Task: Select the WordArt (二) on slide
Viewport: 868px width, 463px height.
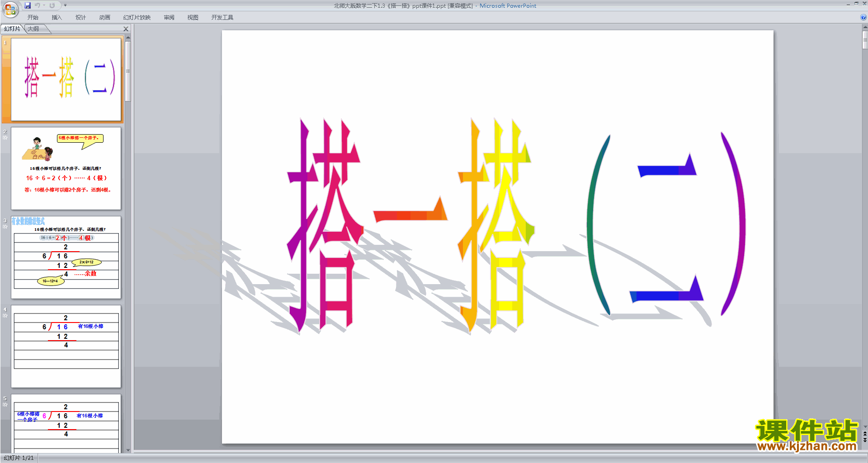Action: click(x=666, y=224)
